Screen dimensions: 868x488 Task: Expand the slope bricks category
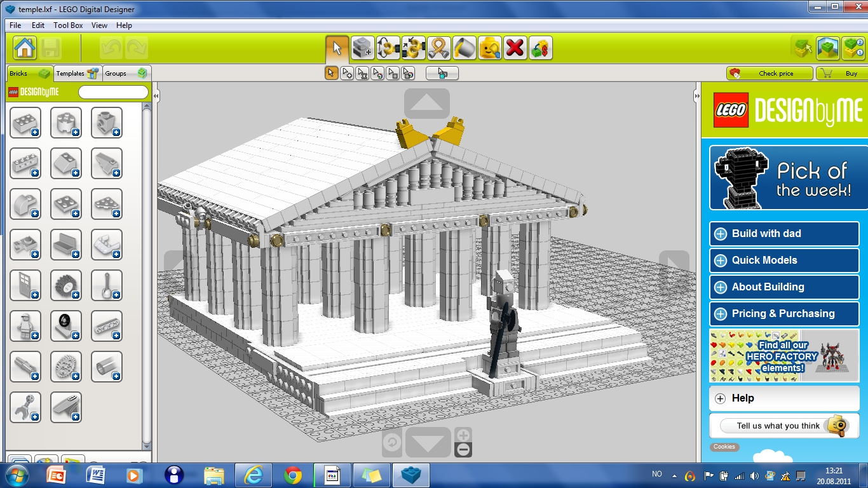(x=66, y=163)
